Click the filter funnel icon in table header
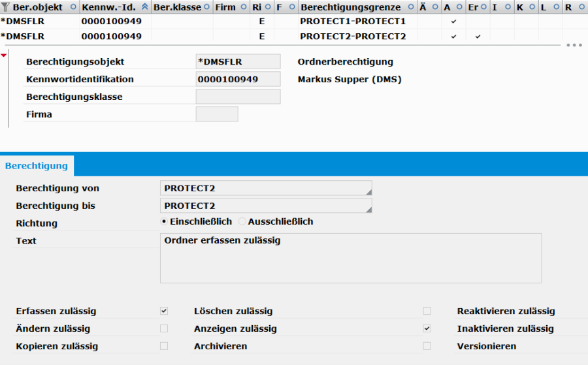The width and height of the screenshot is (588, 365). click(5, 7)
